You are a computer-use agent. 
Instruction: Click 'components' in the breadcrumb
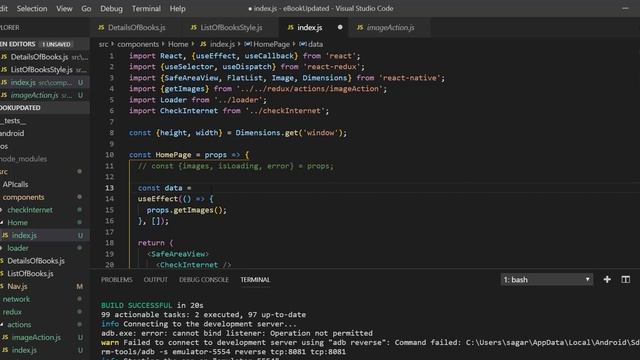[138, 44]
